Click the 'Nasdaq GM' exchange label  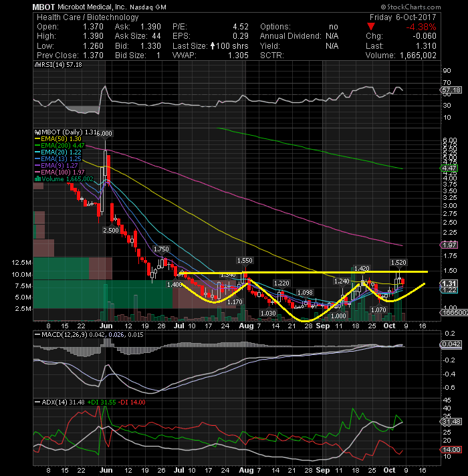tap(148, 7)
